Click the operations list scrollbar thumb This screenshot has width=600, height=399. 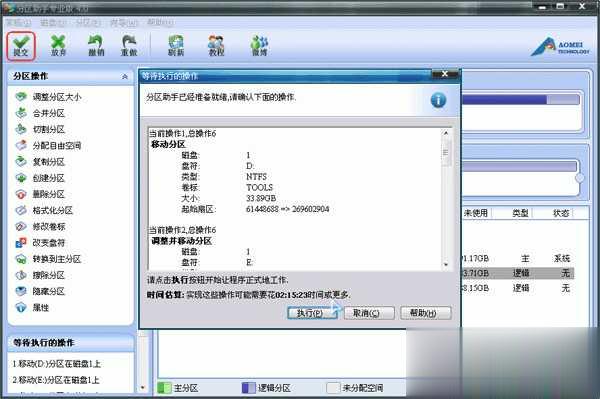click(x=446, y=153)
